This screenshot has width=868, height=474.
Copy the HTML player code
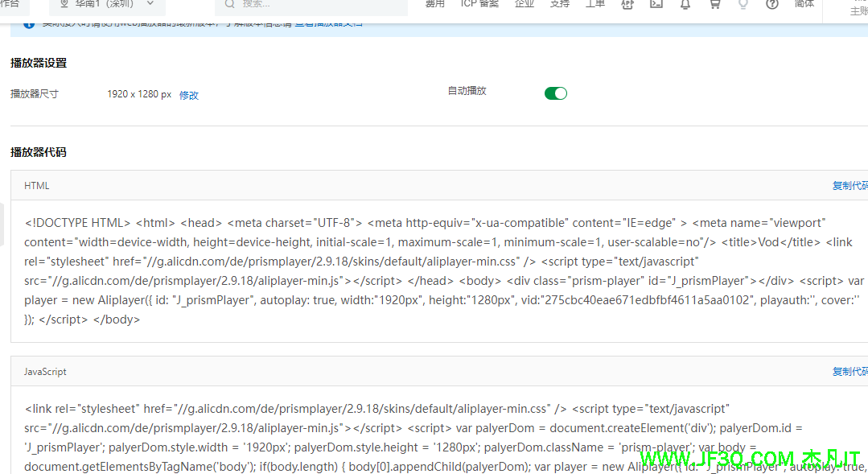point(849,186)
